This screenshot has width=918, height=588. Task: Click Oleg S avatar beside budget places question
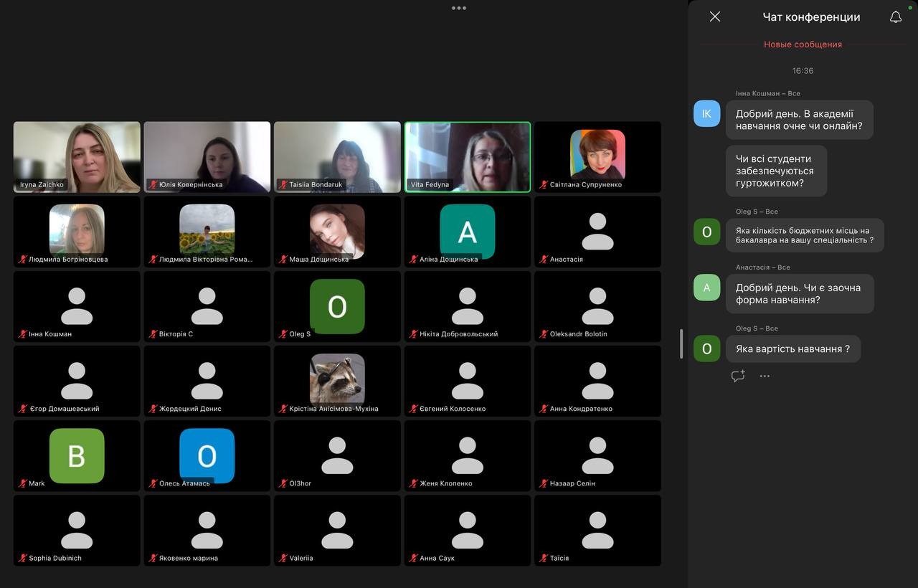coord(706,232)
